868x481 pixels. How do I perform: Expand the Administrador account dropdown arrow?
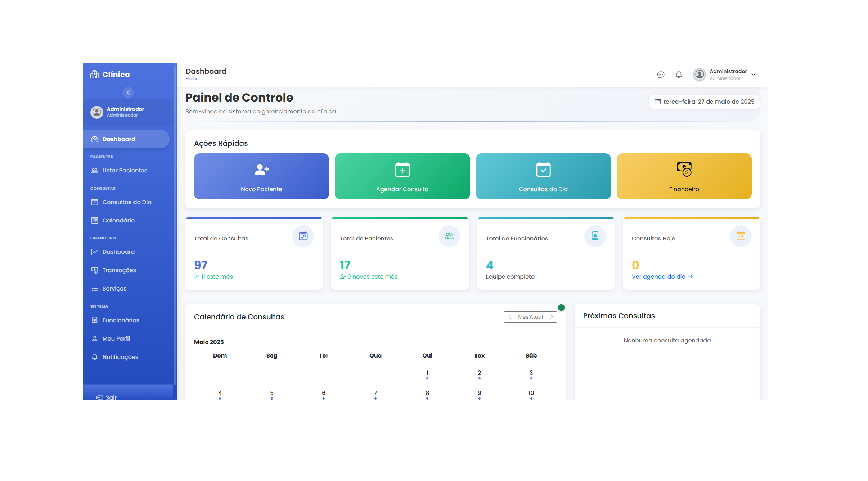754,75
